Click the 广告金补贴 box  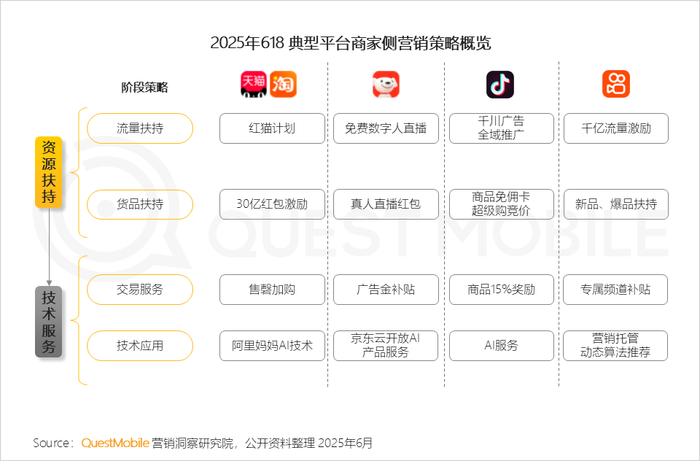[386, 290]
